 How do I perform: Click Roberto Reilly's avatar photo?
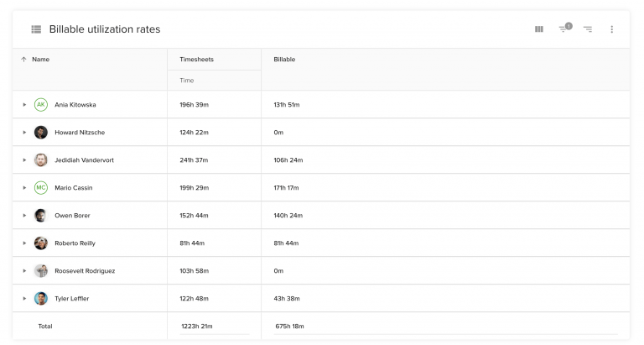coord(40,243)
